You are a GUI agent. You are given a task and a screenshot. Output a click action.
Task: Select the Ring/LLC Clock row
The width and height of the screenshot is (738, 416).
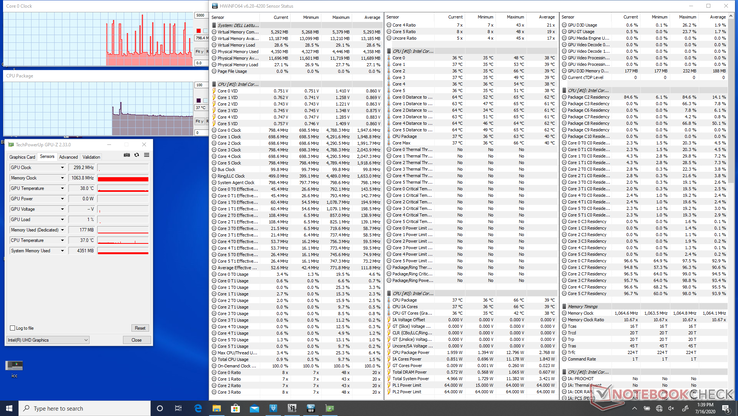pyautogui.click(x=297, y=176)
